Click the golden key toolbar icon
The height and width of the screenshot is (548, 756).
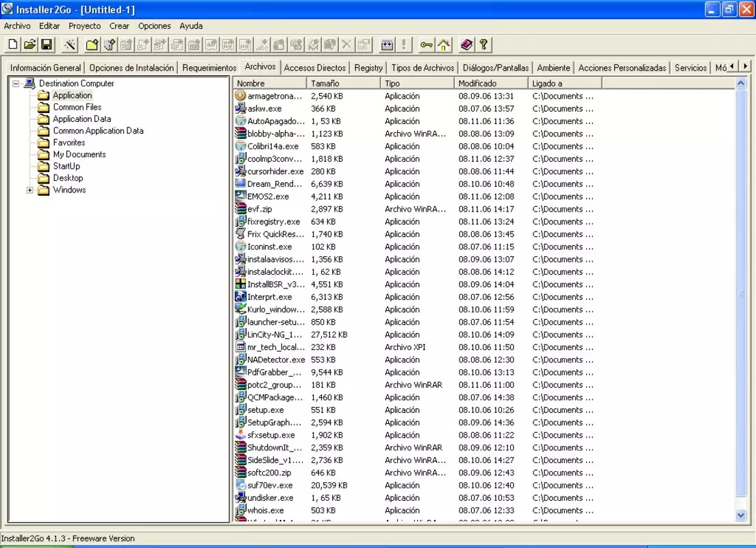click(426, 45)
